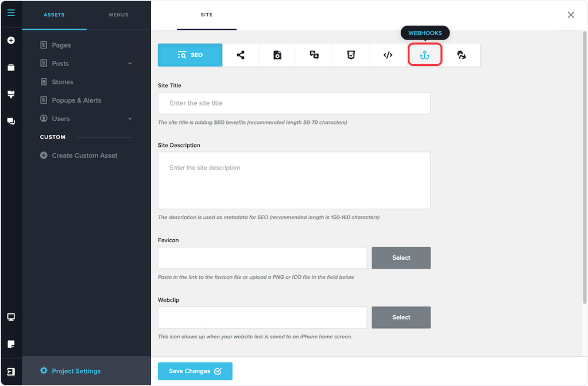Open the hamburger menu icon
The height and width of the screenshot is (386, 588).
tap(11, 13)
